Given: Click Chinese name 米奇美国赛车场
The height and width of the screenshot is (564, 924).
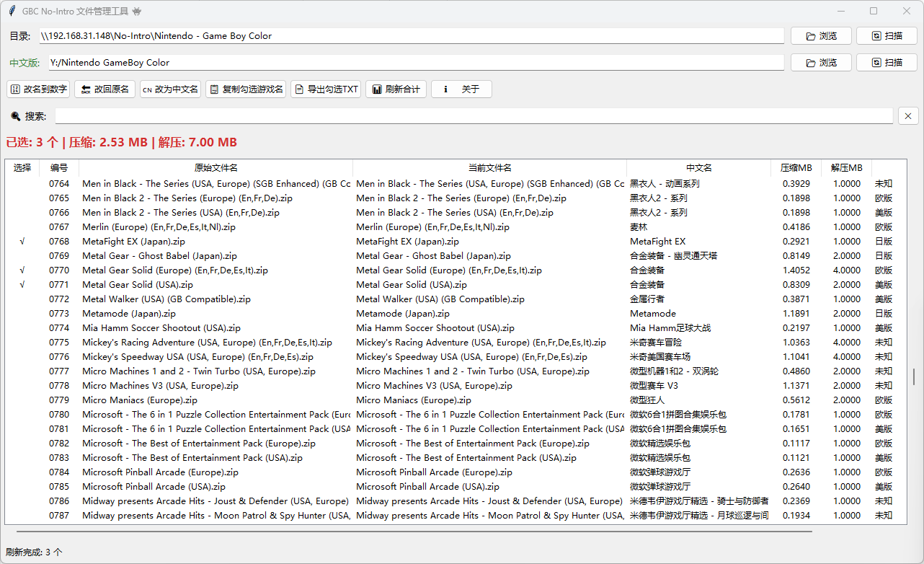Looking at the screenshot, I should click(660, 357).
